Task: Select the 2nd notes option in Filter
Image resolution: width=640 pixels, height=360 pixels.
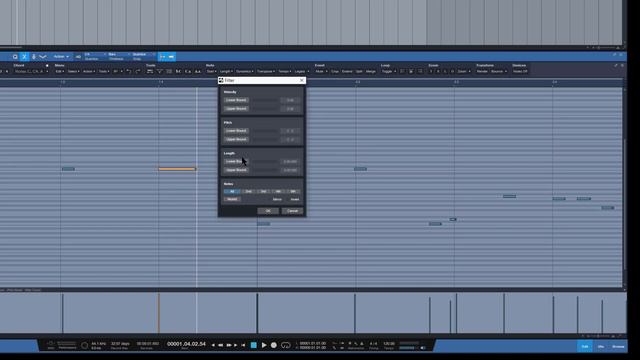Action: pos(248,191)
